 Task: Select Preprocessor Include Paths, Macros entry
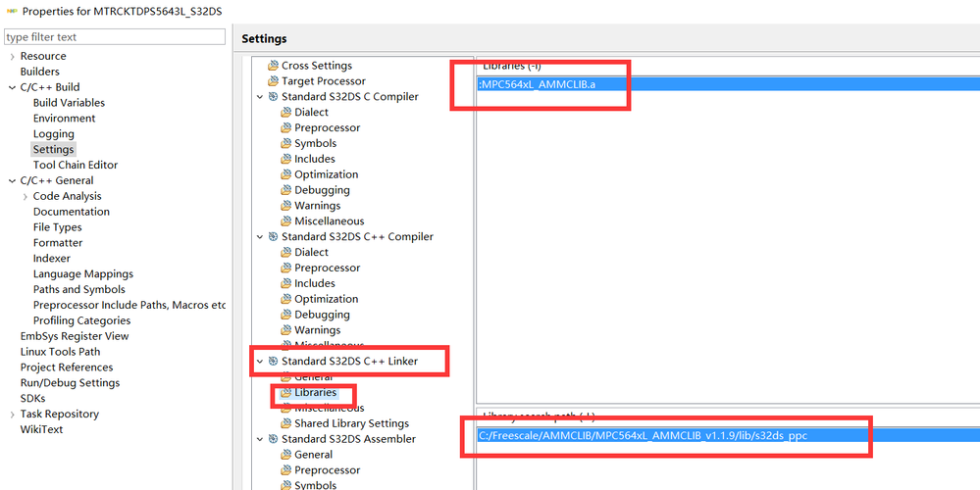coord(129,305)
